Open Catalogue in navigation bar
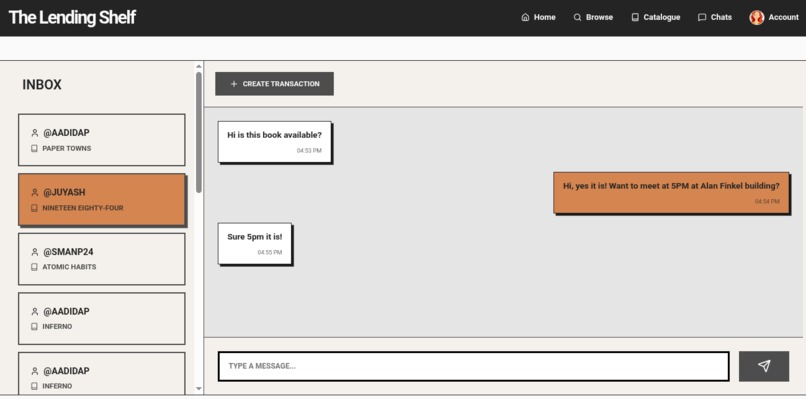Screen dimensions: 806x399 655,17
